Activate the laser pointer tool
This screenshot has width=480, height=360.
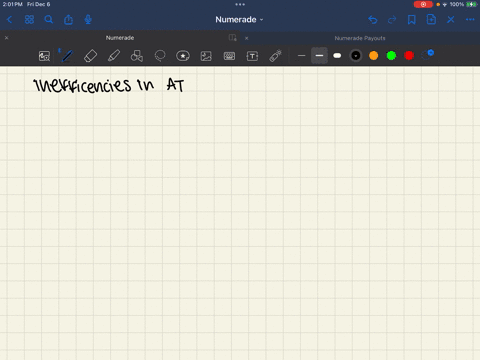tap(275, 56)
